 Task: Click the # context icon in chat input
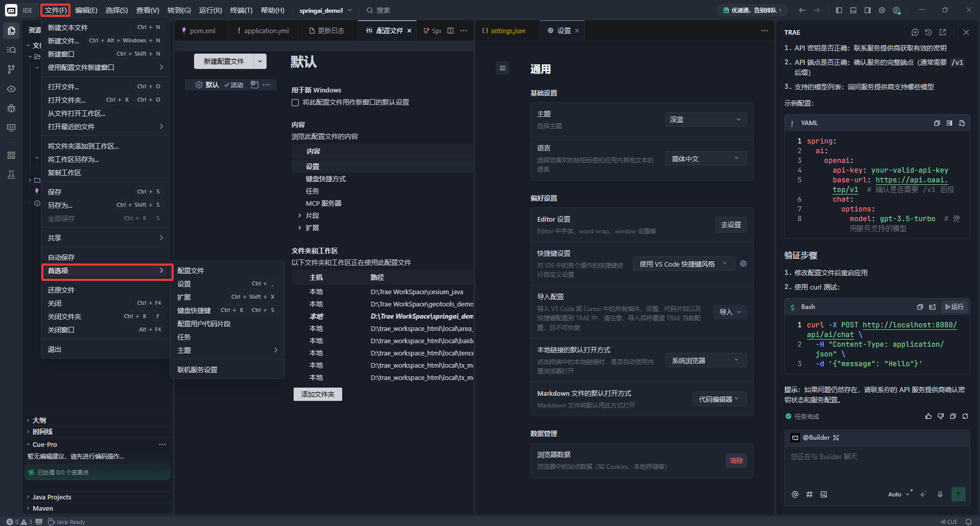(809, 494)
